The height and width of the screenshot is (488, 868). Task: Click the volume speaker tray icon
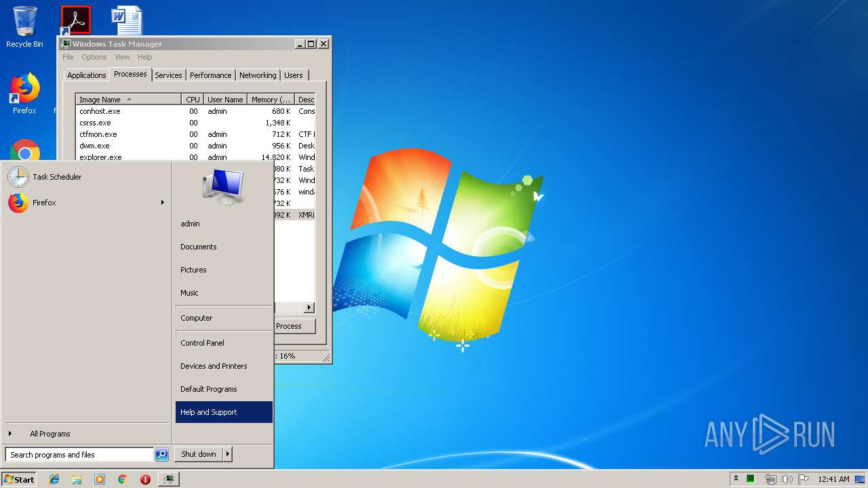787,479
